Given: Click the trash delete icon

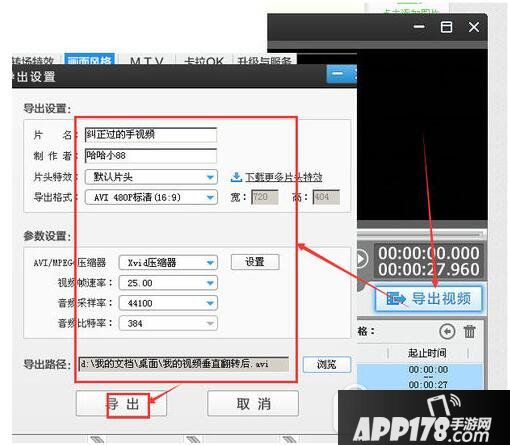Looking at the screenshot, I should tap(469, 332).
